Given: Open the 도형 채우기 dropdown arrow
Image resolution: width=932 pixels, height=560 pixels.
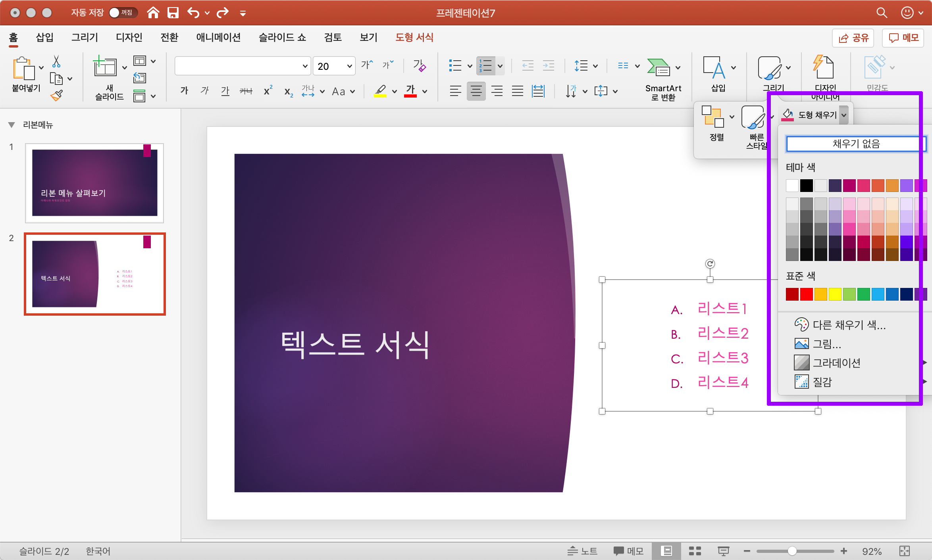Looking at the screenshot, I should tap(843, 115).
